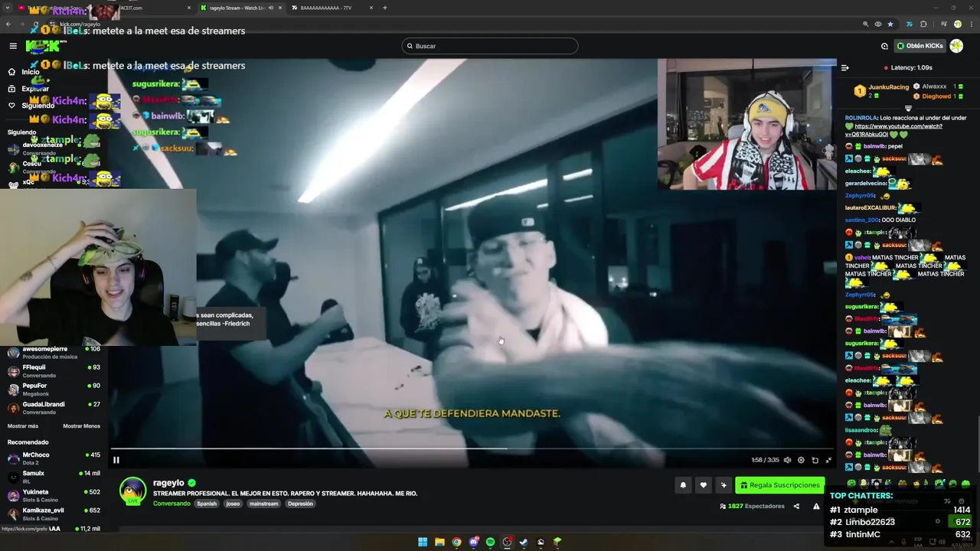Image resolution: width=980 pixels, height=551 pixels.
Task: Open FFlequii channel in sidebar
Action: click(54, 371)
